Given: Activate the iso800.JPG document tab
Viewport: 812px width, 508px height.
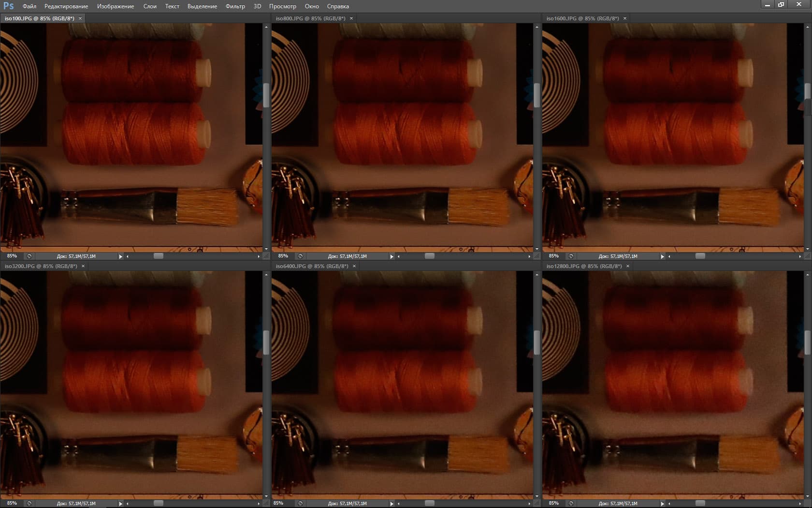Looking at the screenshot, I should click(x=310, y=18).
